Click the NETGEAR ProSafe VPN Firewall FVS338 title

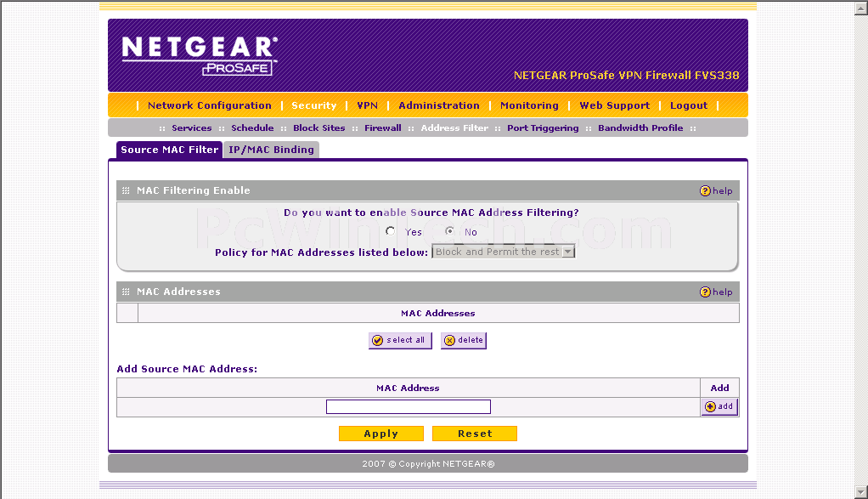coord(627,76)
